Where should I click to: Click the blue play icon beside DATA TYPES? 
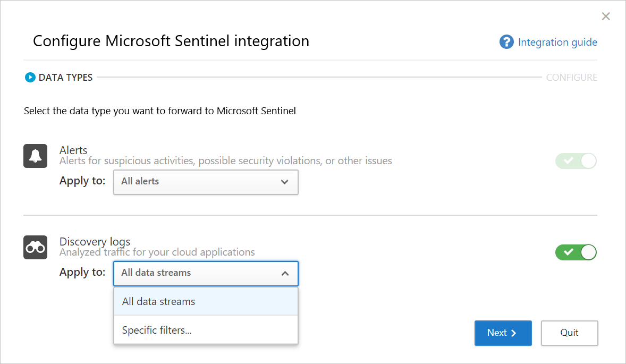coord(30,77)
